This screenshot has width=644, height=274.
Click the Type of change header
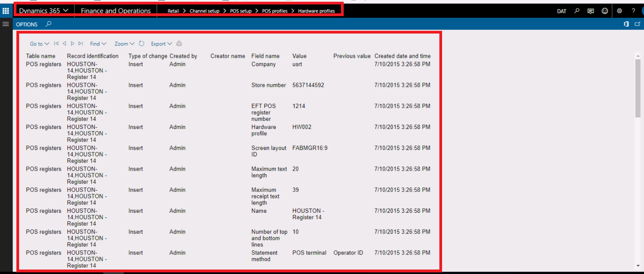(148, 56)
